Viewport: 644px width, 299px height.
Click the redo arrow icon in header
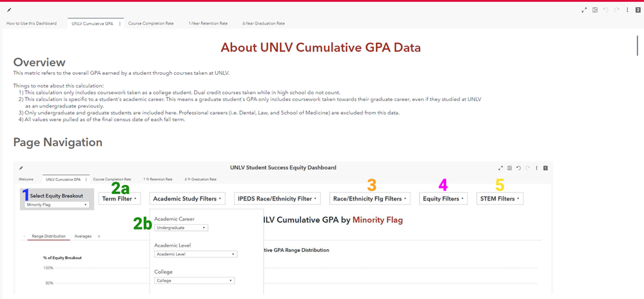(x=616, y=10)
